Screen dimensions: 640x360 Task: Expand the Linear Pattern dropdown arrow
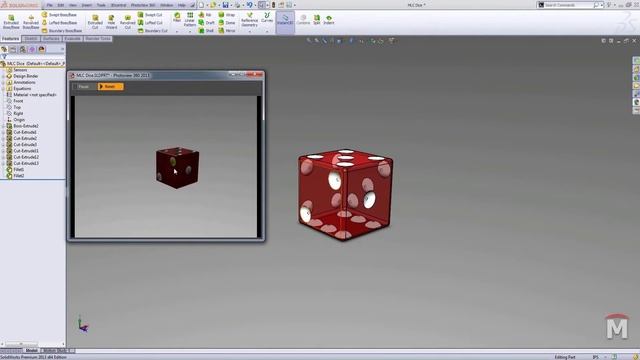tap(190, 31)
